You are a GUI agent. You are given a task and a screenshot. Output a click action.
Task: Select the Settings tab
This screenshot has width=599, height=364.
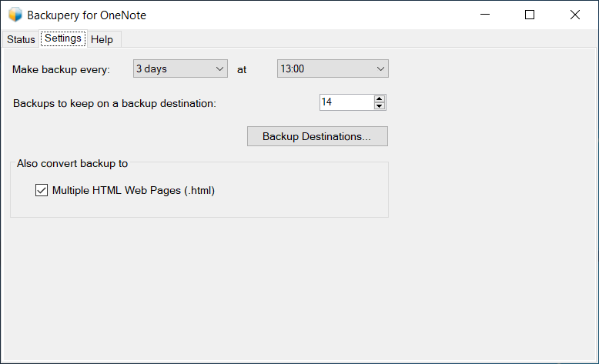coord(63,38)
